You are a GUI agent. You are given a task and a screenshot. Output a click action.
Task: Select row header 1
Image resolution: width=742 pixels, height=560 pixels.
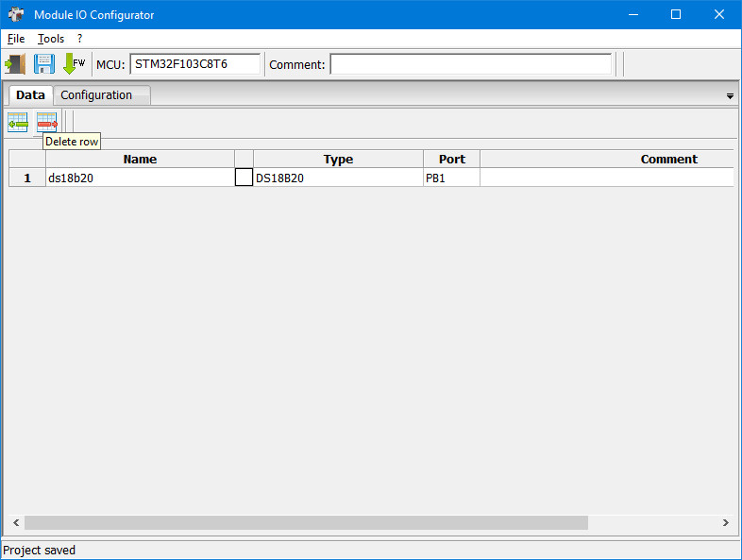point(27,178)
